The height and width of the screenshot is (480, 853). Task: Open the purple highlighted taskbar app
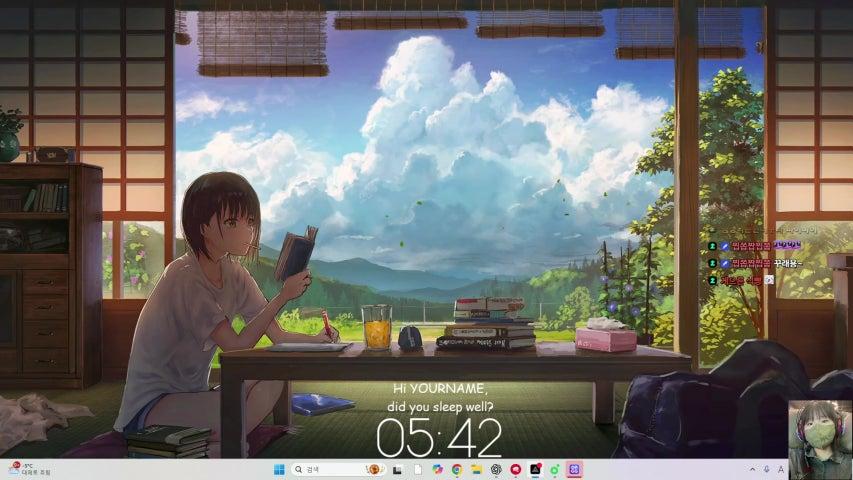coord(574,470)
